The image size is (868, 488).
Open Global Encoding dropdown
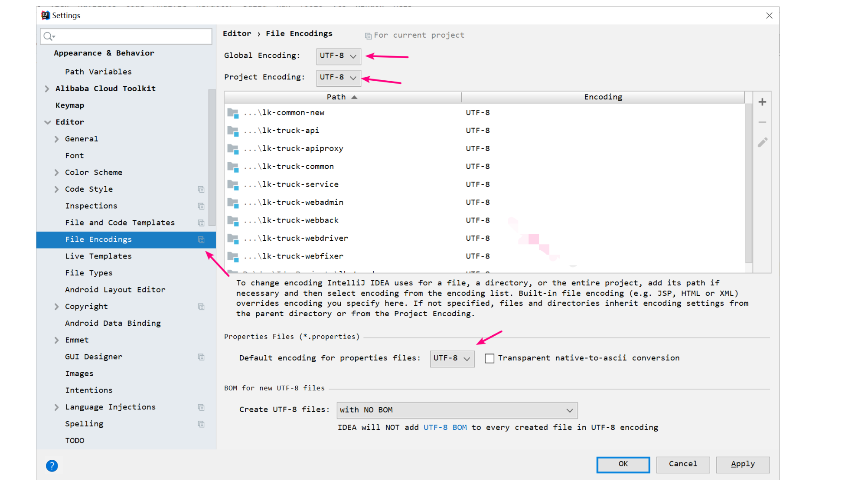[x=338, y=56]
